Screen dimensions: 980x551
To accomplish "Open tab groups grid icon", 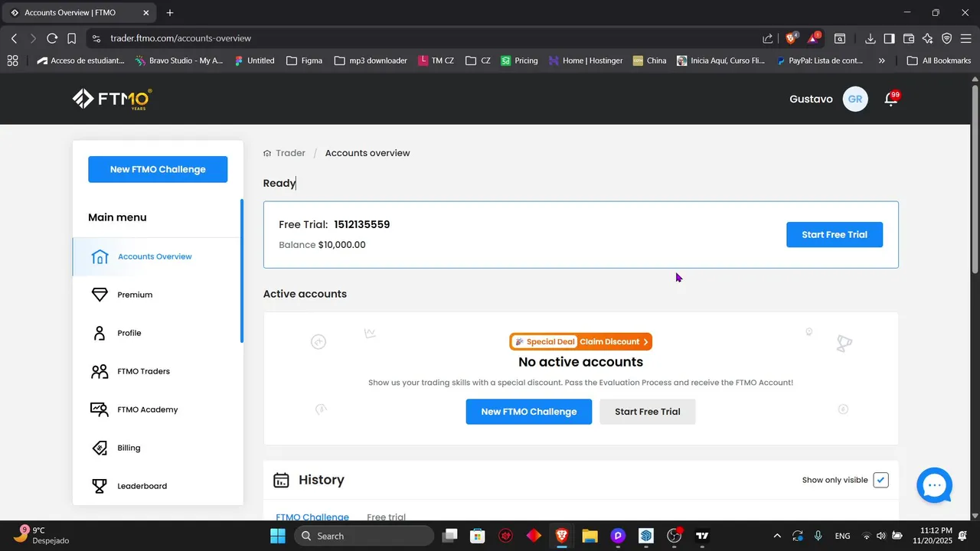I will click(x=13, y=60).
